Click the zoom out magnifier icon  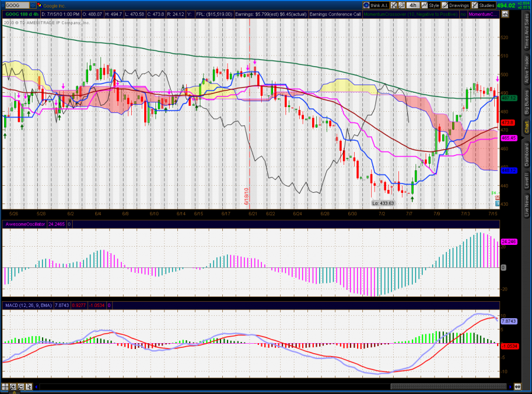coord(21,386)
